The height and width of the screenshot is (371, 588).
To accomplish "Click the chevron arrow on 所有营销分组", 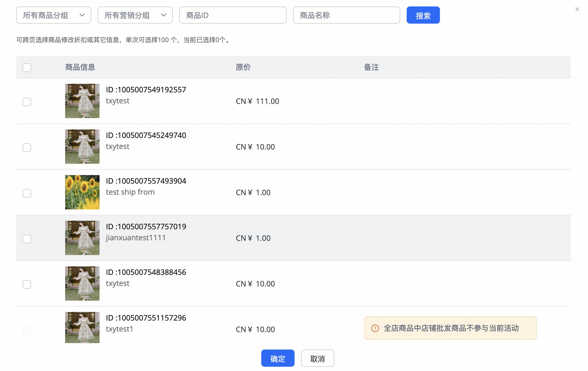I will click(x=164, y=15).
